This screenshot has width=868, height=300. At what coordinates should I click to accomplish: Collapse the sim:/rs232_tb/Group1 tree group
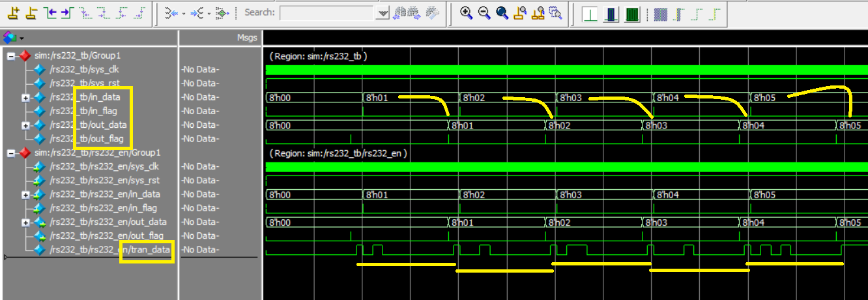pos(11,56)
